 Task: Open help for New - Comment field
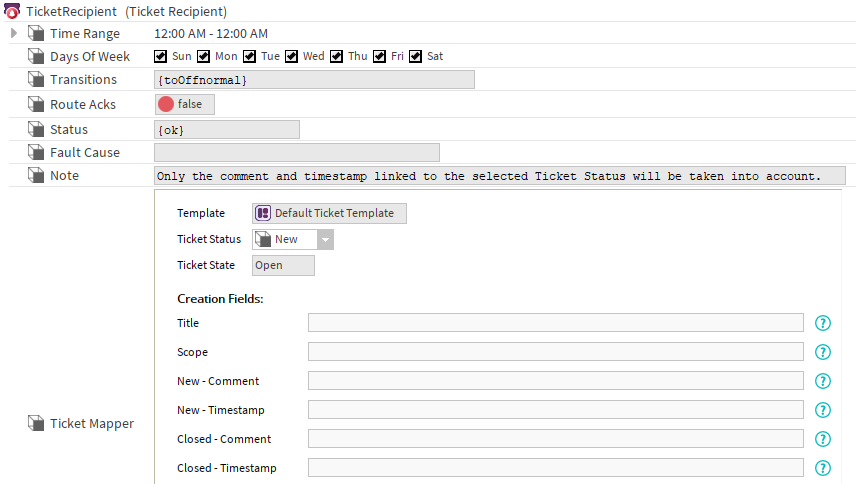tap(823, 381)
